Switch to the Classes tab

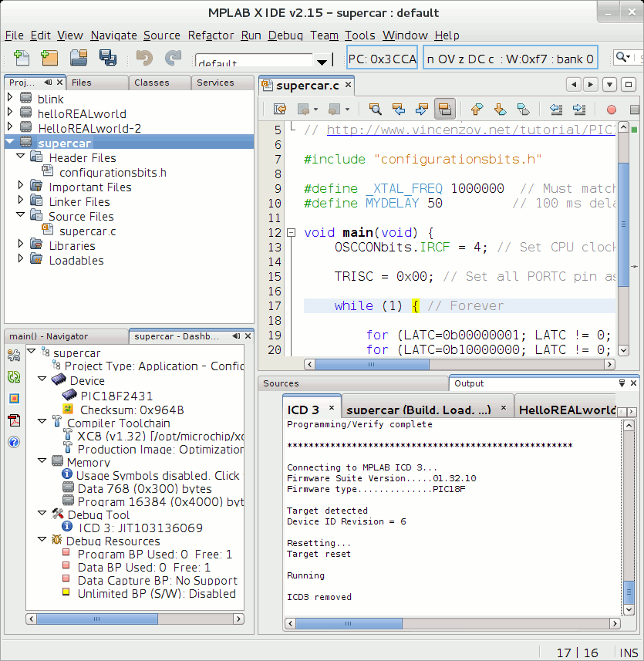coord(160,83)
